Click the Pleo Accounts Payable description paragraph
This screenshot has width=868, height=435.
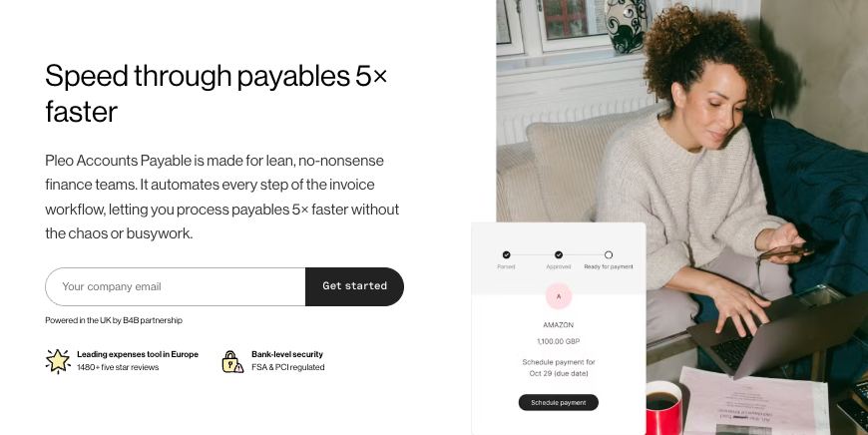click(221, 197)
